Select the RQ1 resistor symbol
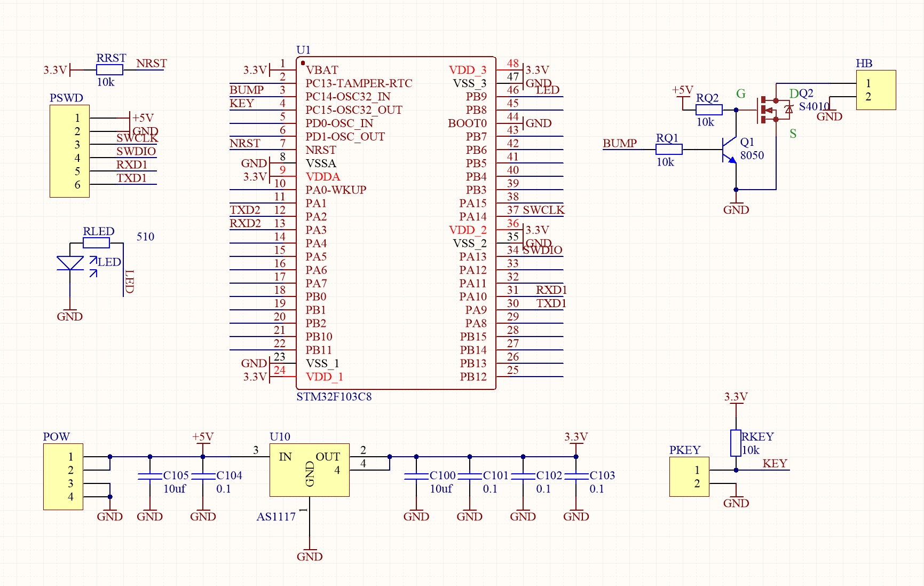 [669, 150]
